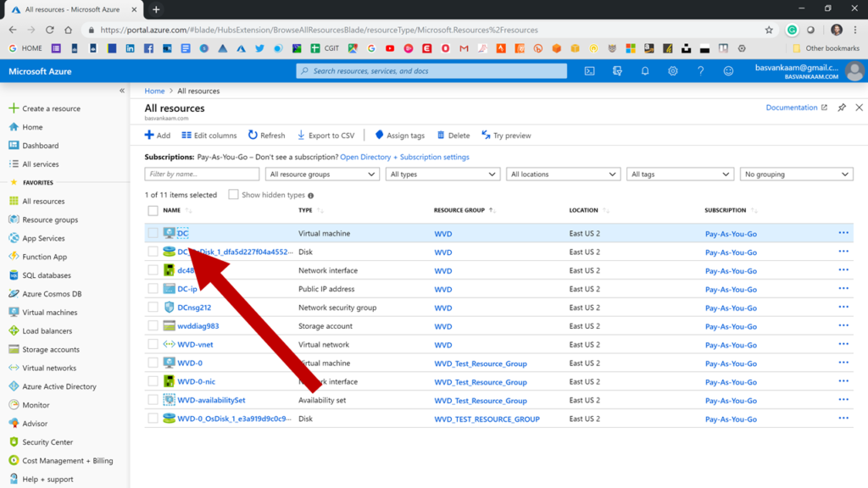The height and width of the screenshot is (488, 868).
Task: Check the DC-ip row checkbox
Action: click(153, 288)
